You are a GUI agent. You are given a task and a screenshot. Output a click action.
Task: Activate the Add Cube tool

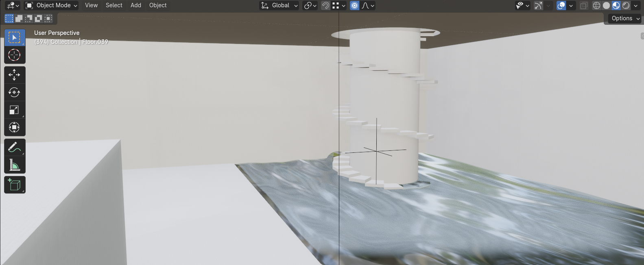[x=15, y=185]
